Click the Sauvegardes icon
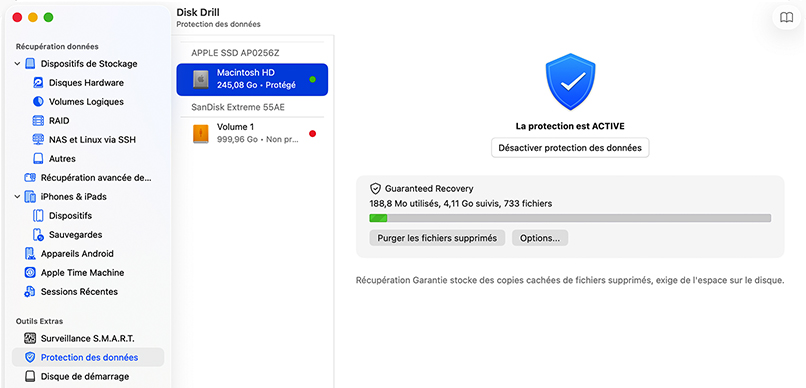Image resolution: width=806 pixels, height=388 pixels. (38, 235)
